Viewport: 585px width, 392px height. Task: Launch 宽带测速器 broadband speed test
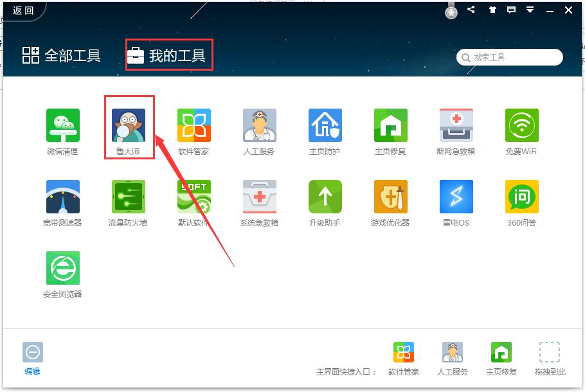tap(62, 196)
